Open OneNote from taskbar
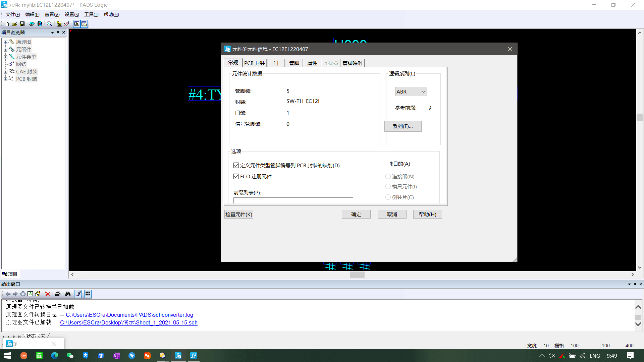644x362 pixels. [116, 356]
